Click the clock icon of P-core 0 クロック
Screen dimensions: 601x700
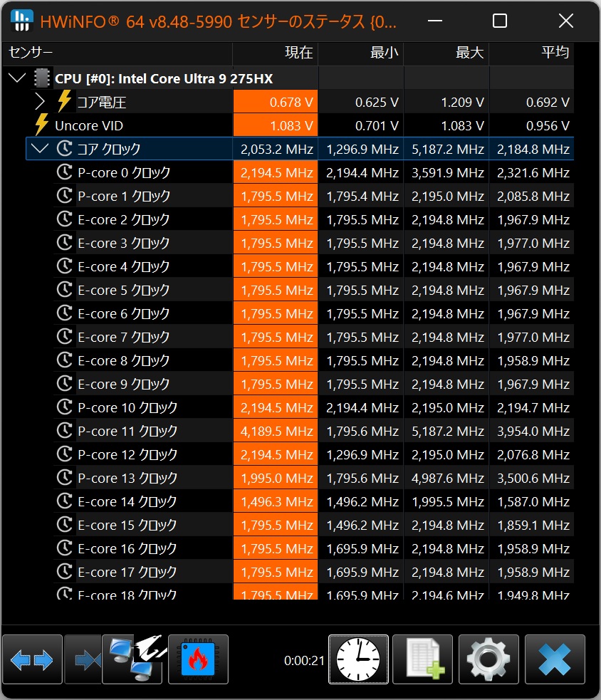65,172
